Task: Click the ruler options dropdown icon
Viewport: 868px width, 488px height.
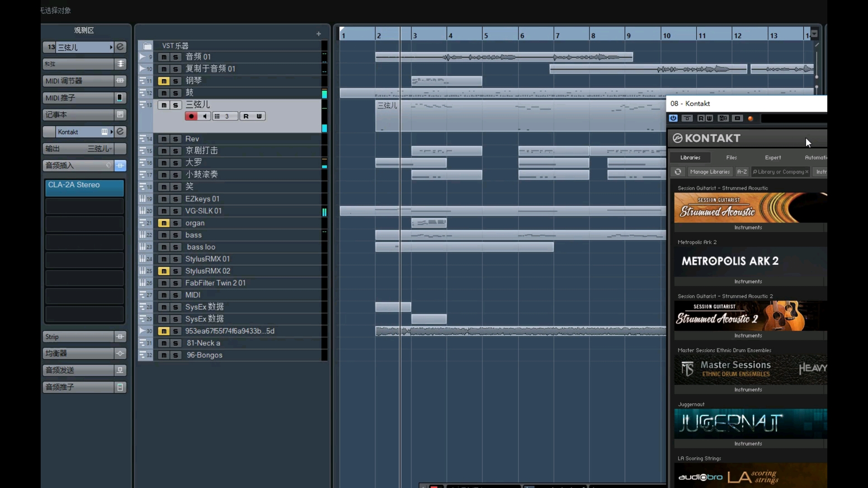Action: point(814,33)
